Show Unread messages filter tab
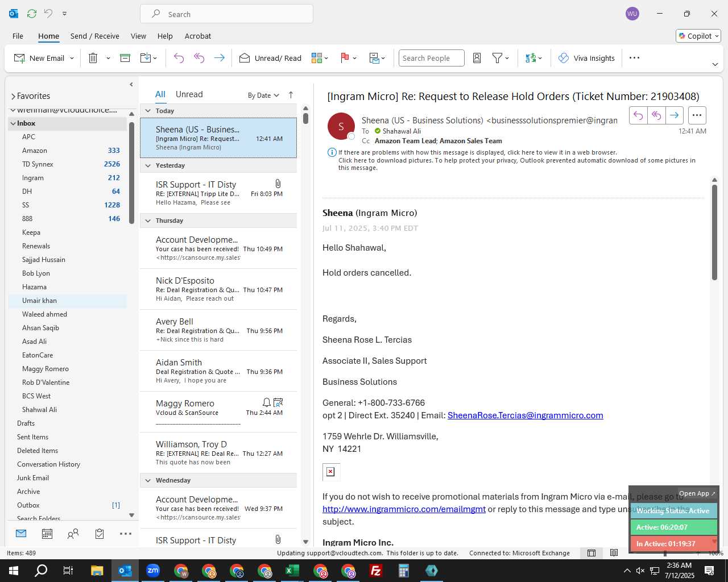728x582 pixels. point(189,94)
